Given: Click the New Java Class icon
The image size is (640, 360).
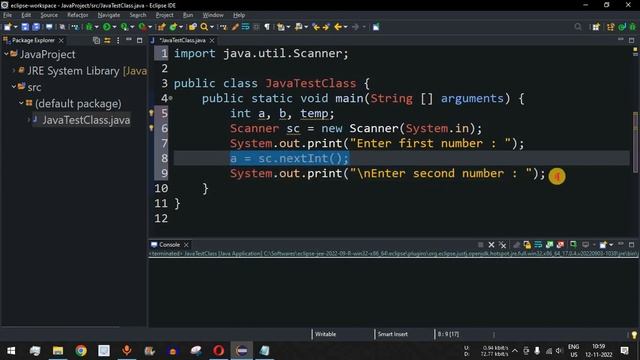Looking at the screenshot, I should coord(173,27).
